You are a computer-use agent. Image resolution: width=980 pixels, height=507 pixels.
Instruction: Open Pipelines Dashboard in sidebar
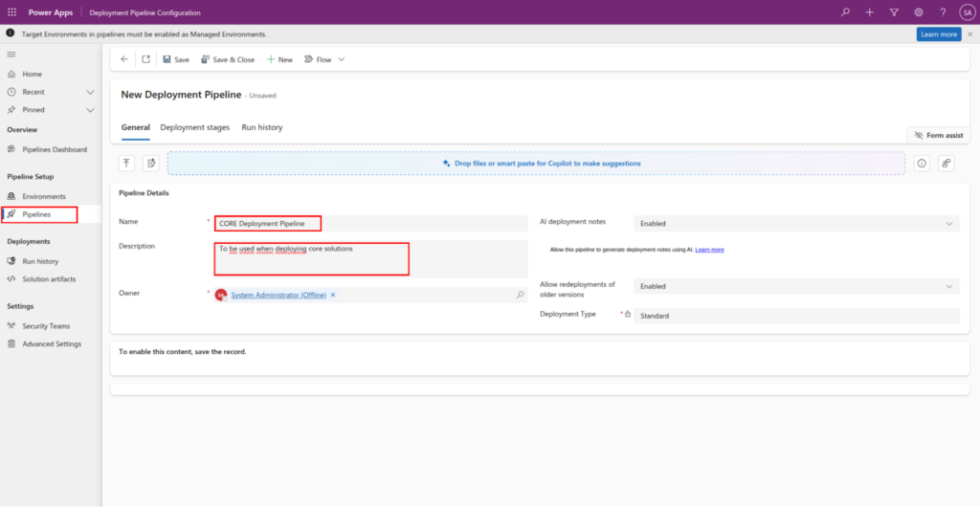(54, 149)
